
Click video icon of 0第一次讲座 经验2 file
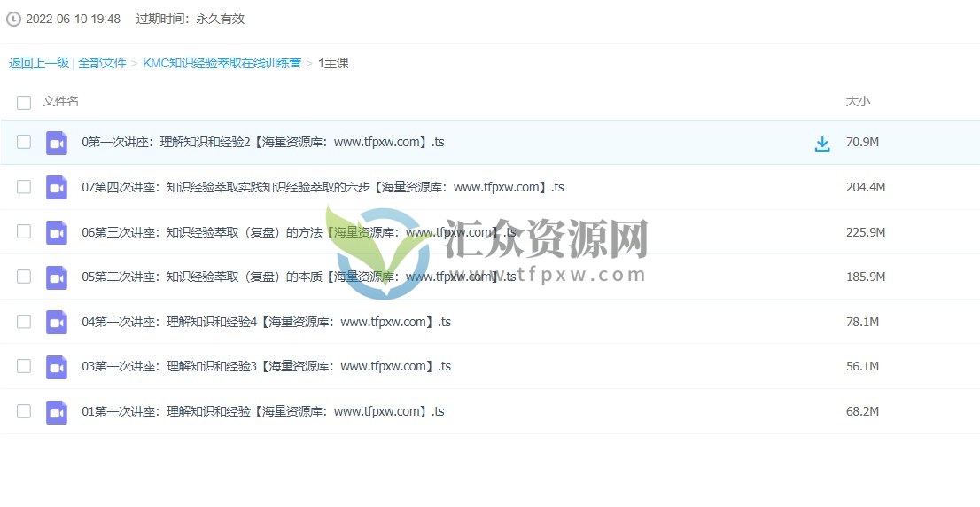point(57,143)
